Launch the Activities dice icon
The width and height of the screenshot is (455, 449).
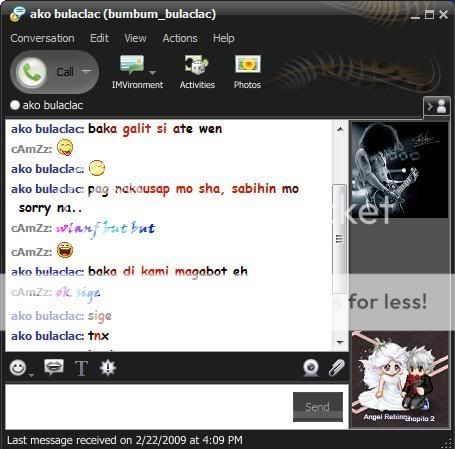coord(197,65)
